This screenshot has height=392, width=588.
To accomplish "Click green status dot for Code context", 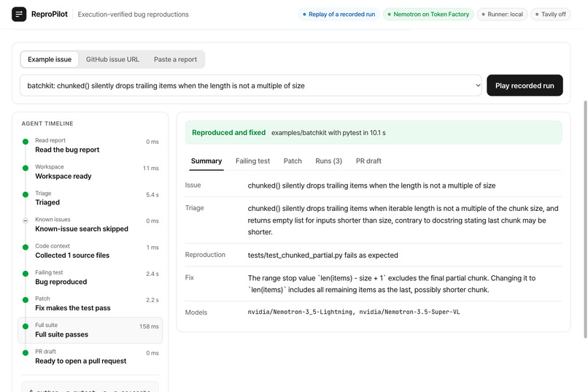I will [x=26, y=247].
